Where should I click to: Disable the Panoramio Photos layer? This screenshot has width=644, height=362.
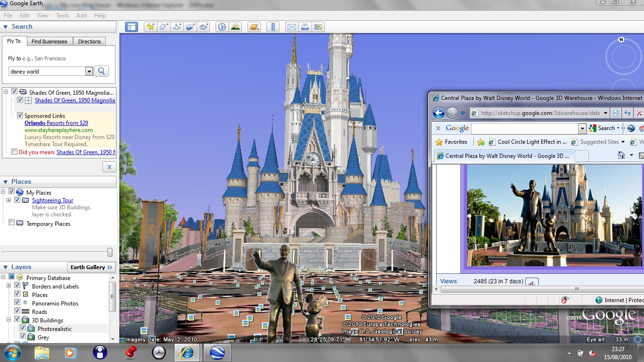(x=17, y=303)
